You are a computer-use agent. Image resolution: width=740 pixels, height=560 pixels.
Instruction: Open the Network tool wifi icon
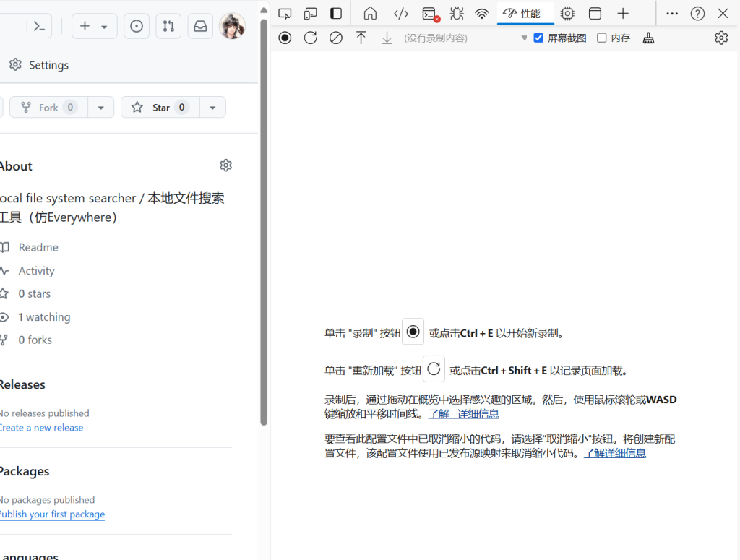[482, 14]
